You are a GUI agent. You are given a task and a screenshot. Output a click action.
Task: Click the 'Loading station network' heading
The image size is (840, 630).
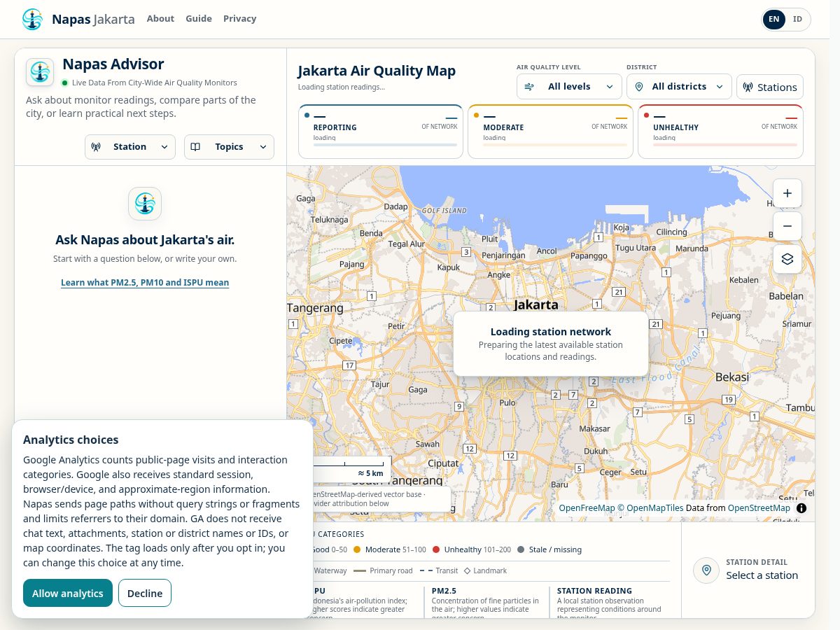pyautogui.click(x=551, y=332)
